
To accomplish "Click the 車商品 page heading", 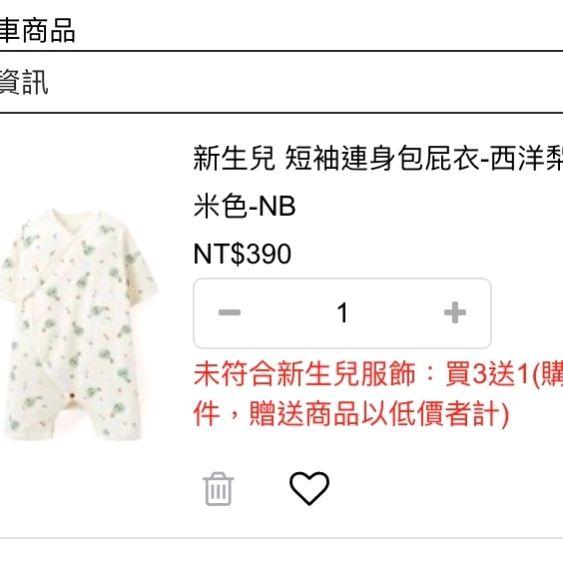I will pyautogui.click(x=37, y=30).
